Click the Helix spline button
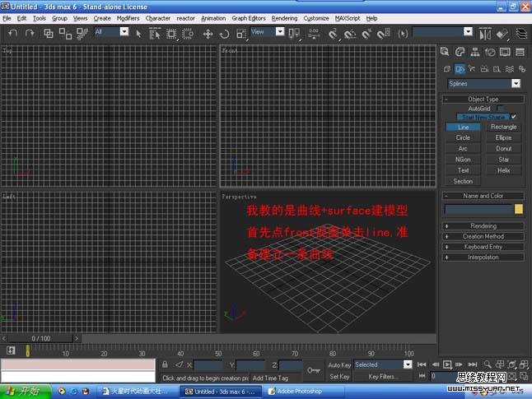Screen dimensions: 532x399 coord(503,170)
